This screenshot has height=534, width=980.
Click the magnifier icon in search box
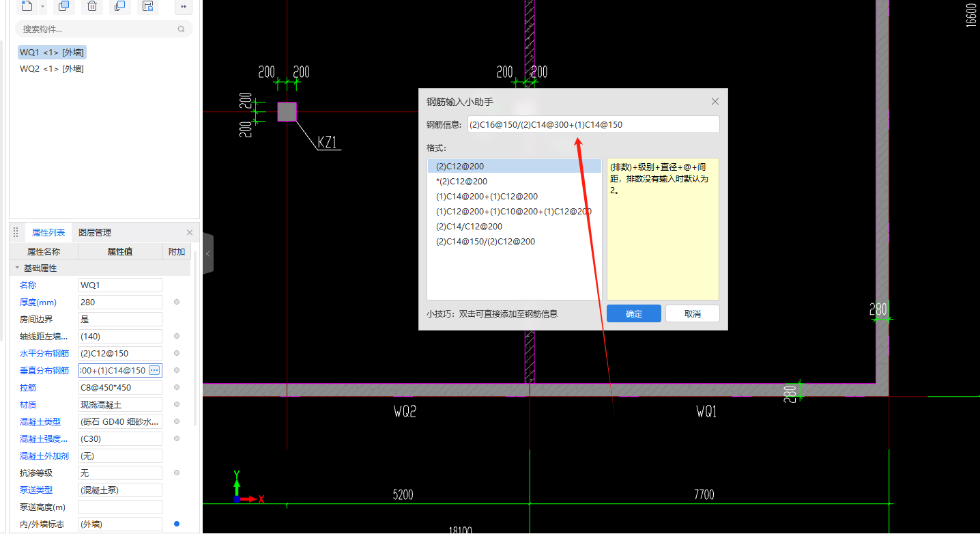tap(181, 29)
